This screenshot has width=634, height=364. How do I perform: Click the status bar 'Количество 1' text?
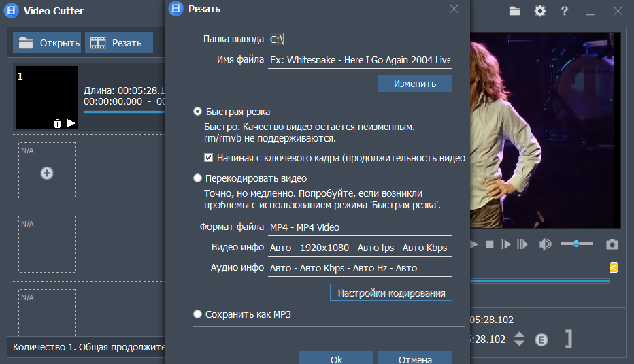pyautogui.click(x=88, y=347)
